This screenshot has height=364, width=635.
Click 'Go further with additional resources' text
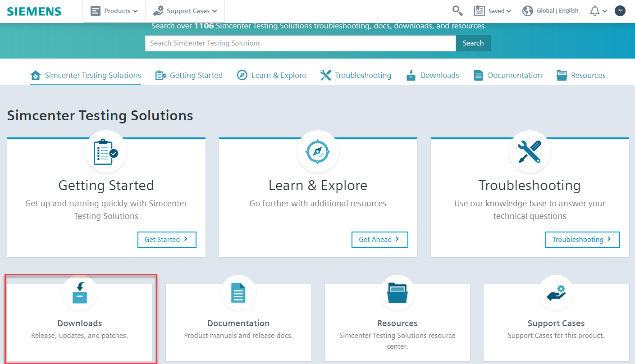[x=318, y=204]
